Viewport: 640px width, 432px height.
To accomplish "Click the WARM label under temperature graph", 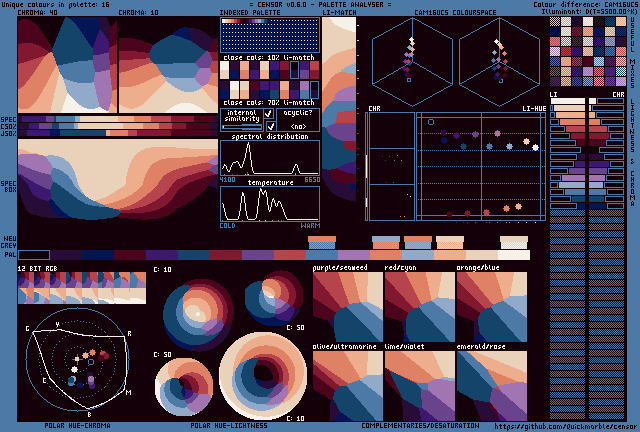I will click(310, 225).
